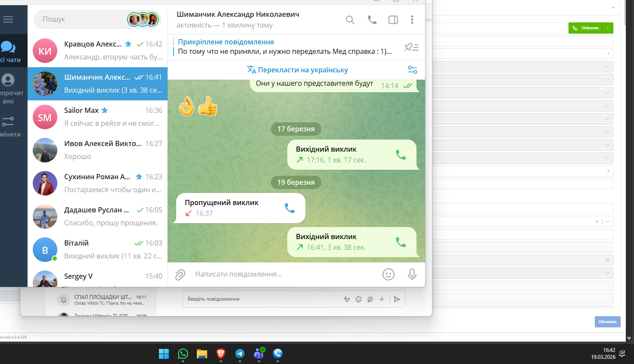The width and height of the screenshot is (634, 364).
Task: Switch to the unread chats folder tab
Action: 9,89
